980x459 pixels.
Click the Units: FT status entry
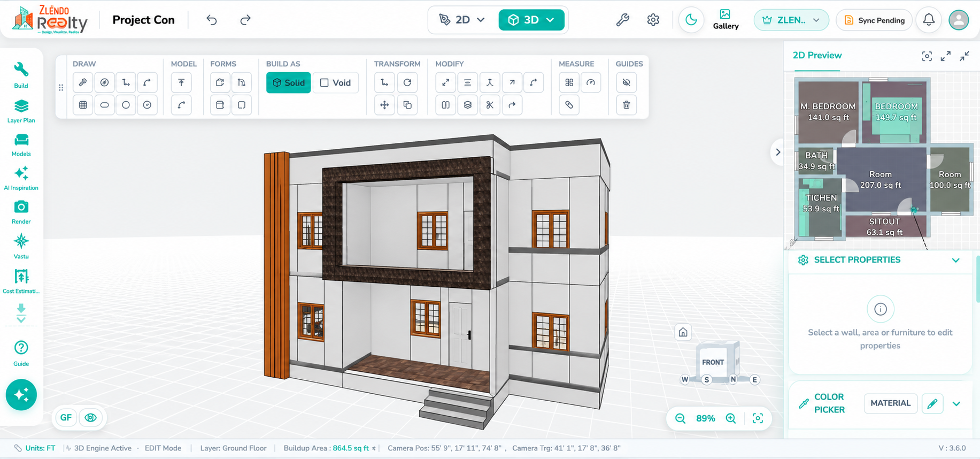coord(35,448)
